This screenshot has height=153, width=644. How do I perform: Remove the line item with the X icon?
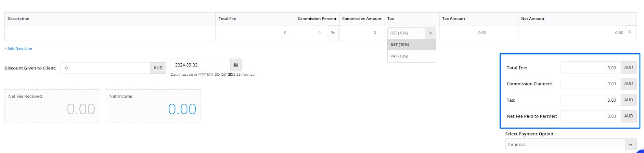pos(630,32)
